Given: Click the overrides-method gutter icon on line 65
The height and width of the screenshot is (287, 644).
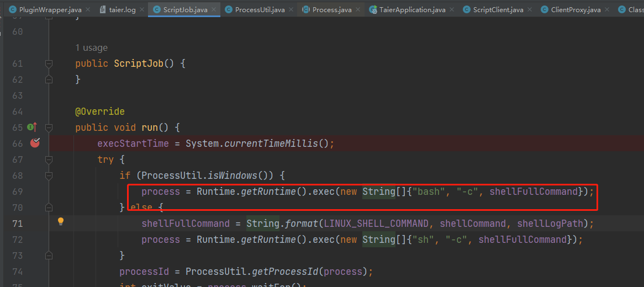Looking at the screenshot, I should (x=32, y=127).
